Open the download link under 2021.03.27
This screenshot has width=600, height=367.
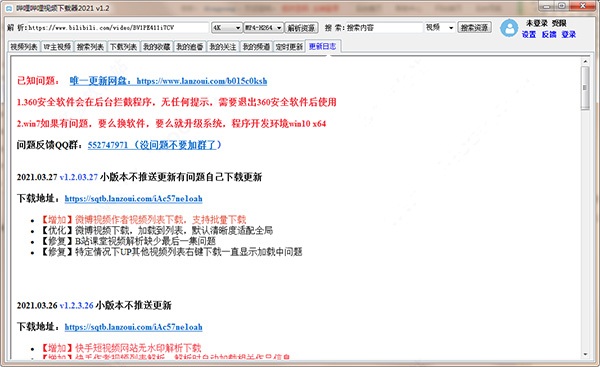[x=134, y=199]
